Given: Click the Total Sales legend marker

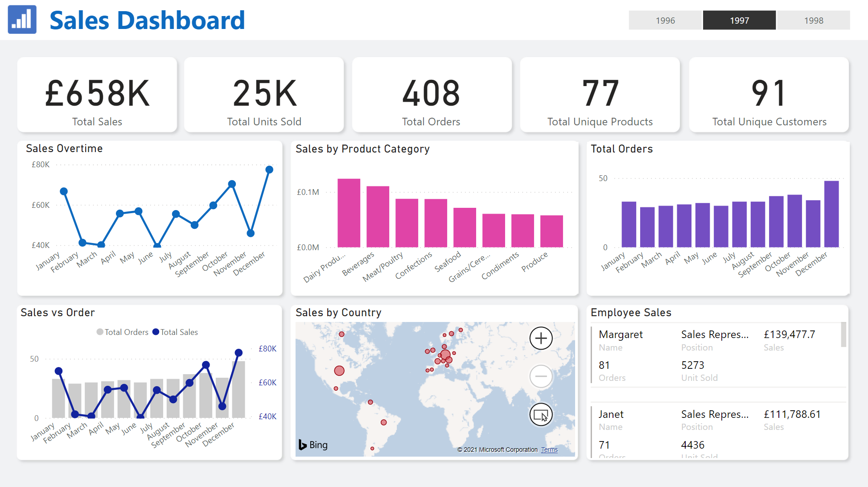Looking at the screenshot, I should click(x=156, y=332).
